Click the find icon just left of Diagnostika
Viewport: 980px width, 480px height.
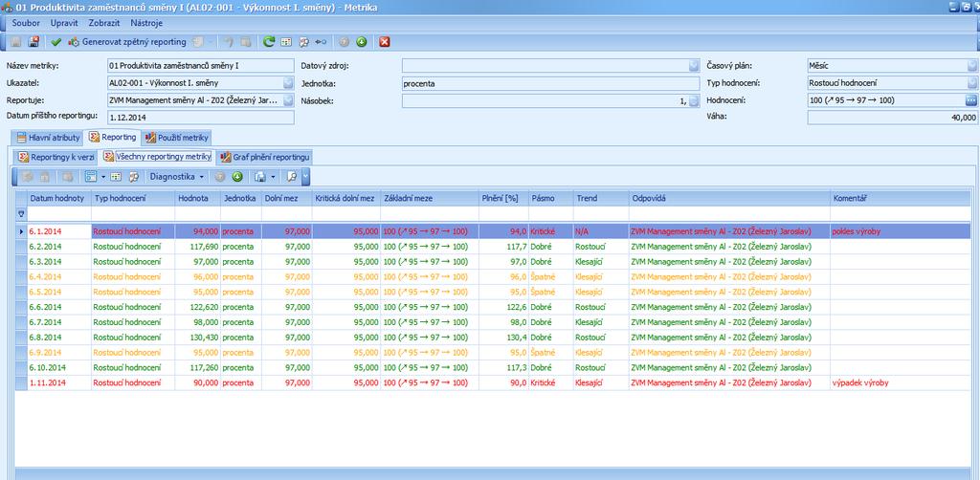(x=133, y=177)
